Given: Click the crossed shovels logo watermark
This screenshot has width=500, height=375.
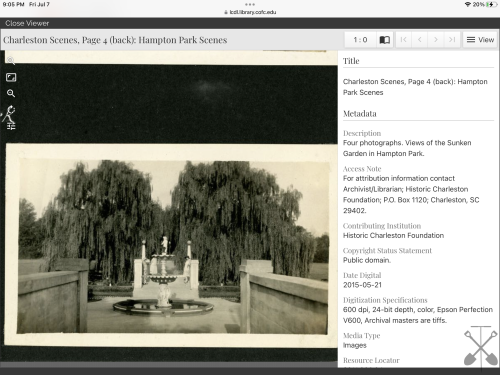Looking at the screenshot, I should tap(481, 346).
